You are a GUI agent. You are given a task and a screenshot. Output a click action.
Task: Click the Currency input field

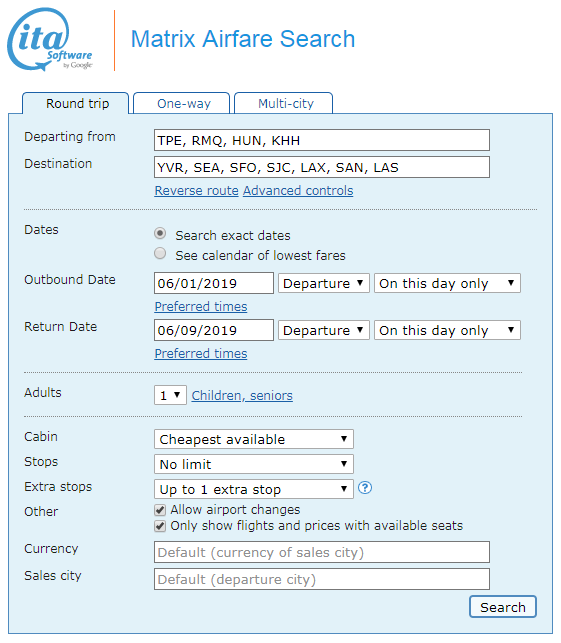point(322,552)
